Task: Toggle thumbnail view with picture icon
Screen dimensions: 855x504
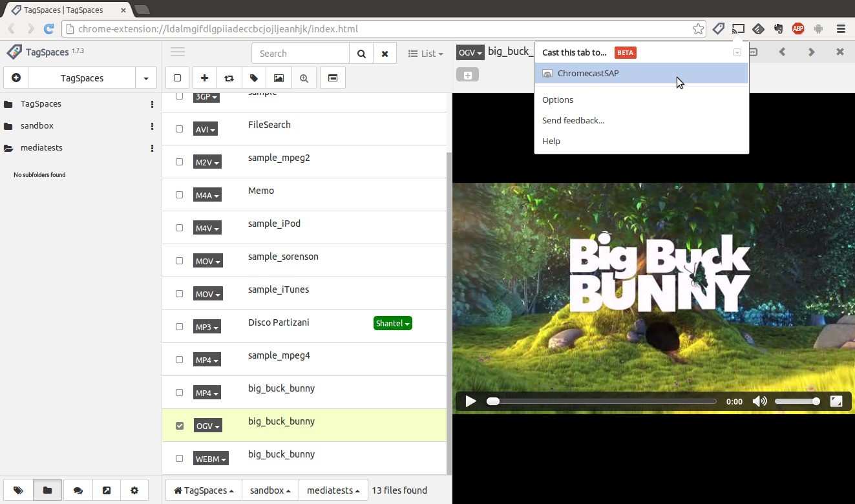Action: tap(279, 78)
